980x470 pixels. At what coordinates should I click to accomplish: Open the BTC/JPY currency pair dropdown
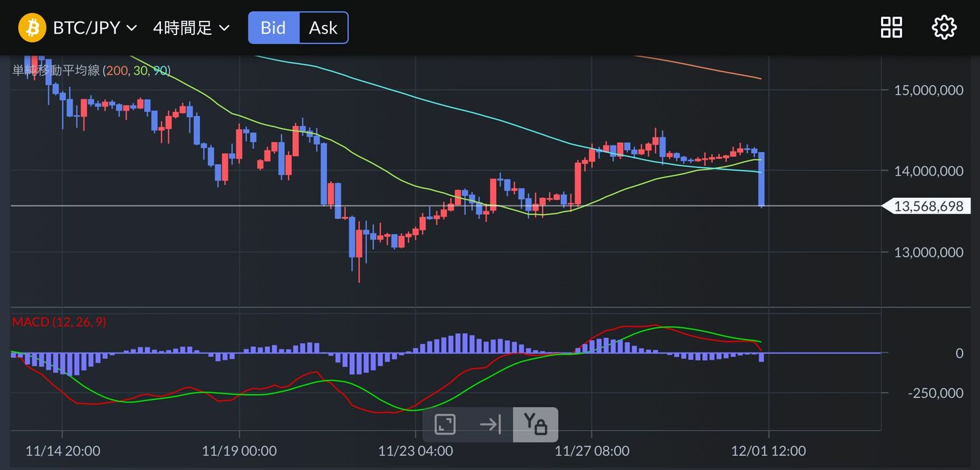94,28
